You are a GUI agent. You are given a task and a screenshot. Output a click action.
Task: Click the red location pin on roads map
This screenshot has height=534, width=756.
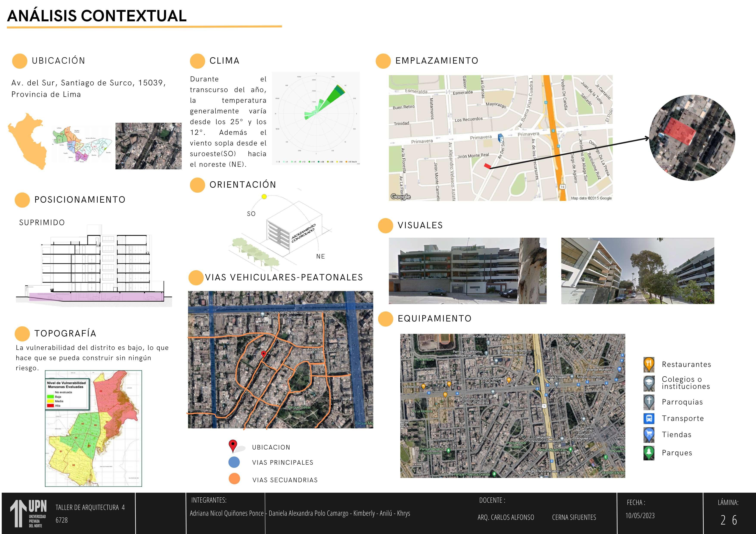pos(263,354)
